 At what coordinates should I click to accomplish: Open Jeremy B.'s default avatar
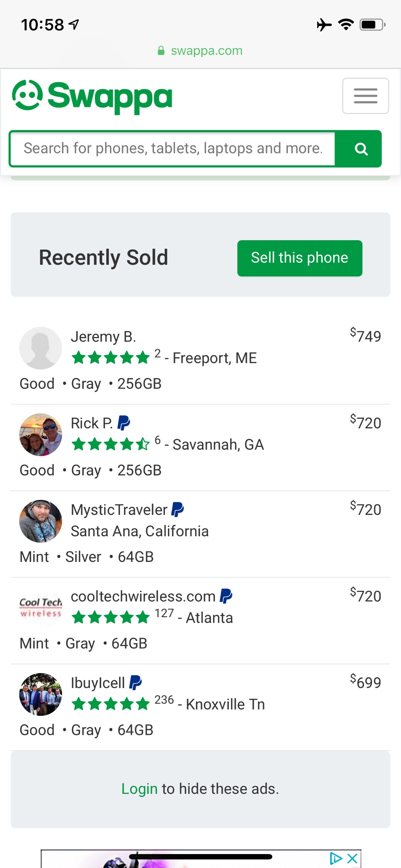pos(41,348)
